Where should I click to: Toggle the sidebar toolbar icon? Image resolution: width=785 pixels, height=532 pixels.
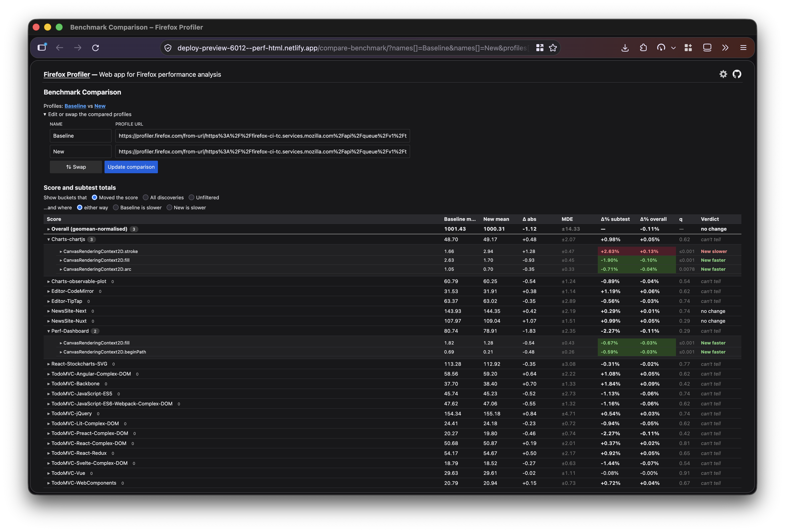click(707, 48)
